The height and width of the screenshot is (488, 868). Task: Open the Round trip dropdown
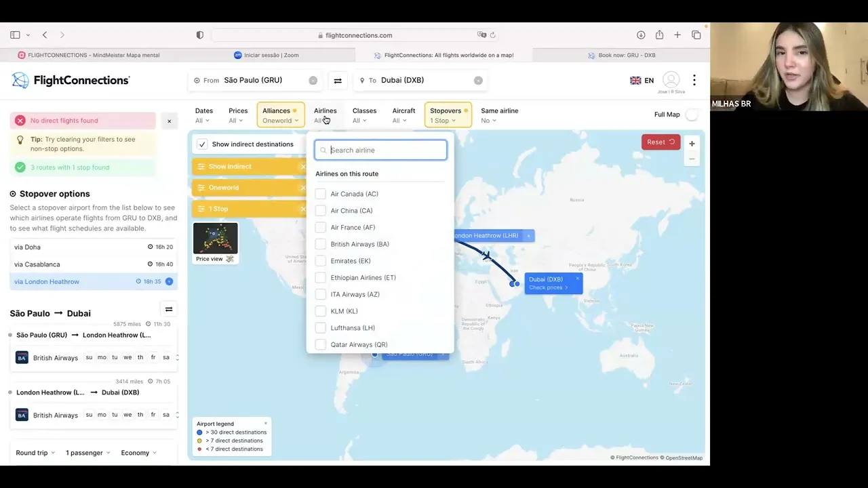point(36,453)
